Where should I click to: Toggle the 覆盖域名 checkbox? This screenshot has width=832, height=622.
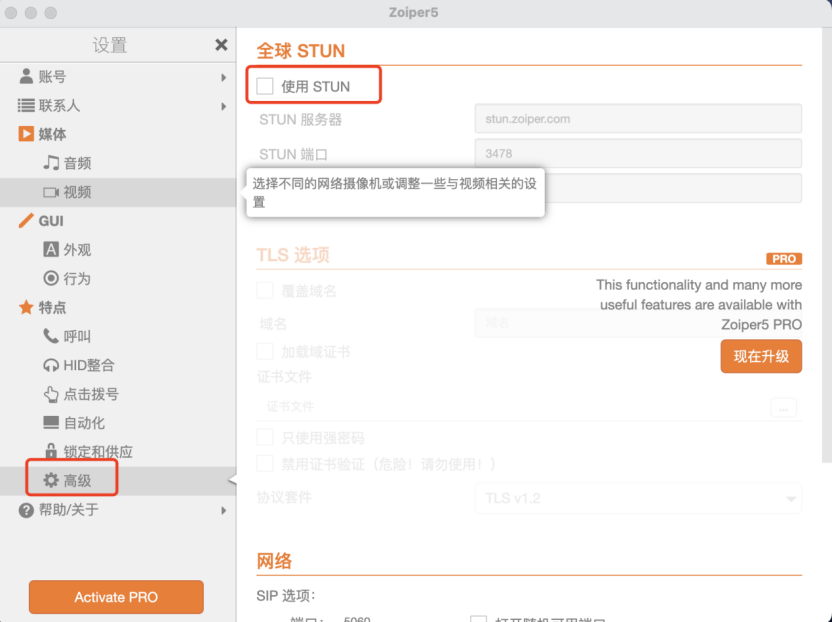pos(265,291)
